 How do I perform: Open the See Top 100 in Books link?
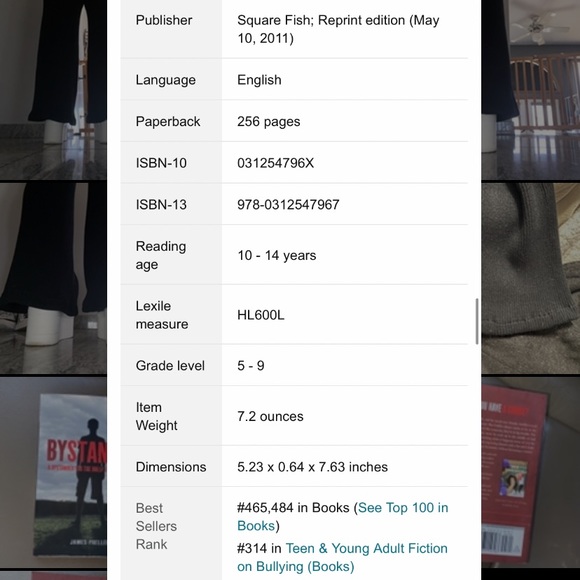tap(343, 516)
